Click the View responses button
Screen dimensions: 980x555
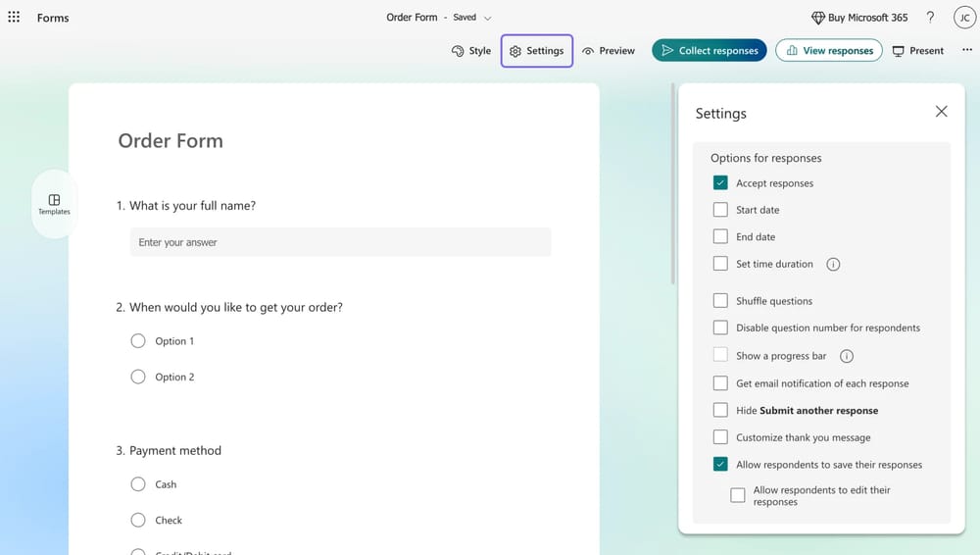828,51
